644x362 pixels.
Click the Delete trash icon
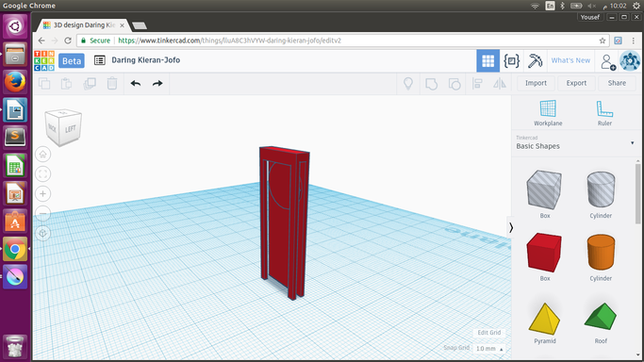click(112, 83)
